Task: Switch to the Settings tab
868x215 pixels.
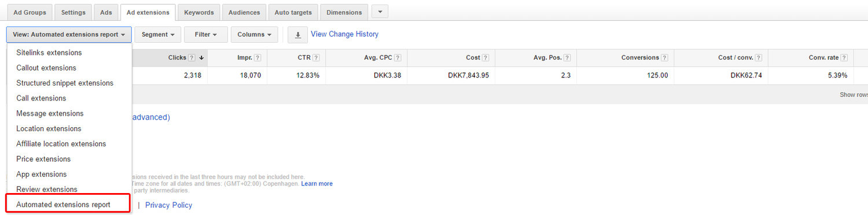Action: point(73,12)
